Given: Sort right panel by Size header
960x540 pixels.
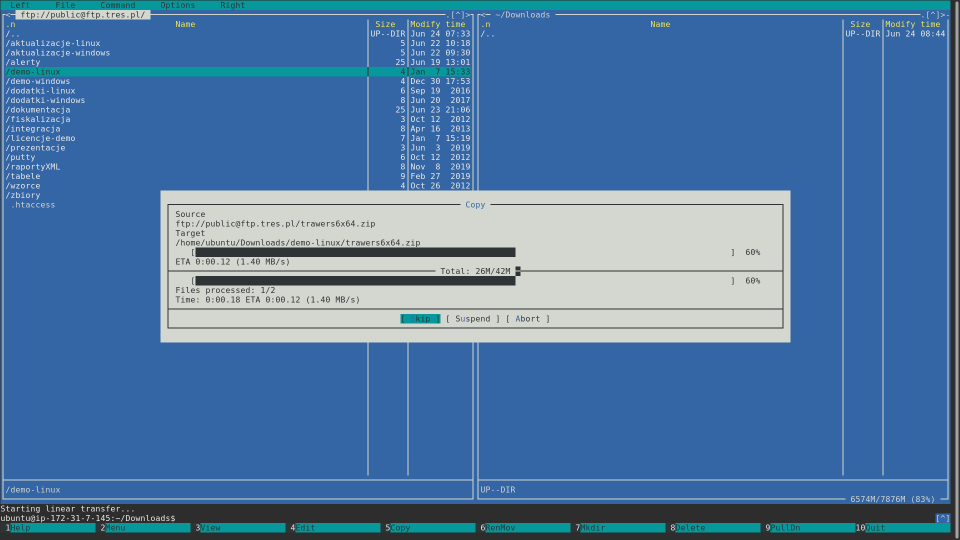Looking at the screenshot, I should 860,24.
